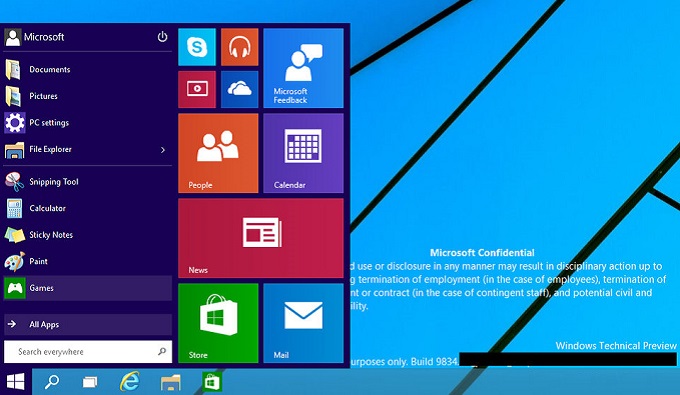680x395 pixels.
Task: Launch the Store tile
Action: coord(218,323)
